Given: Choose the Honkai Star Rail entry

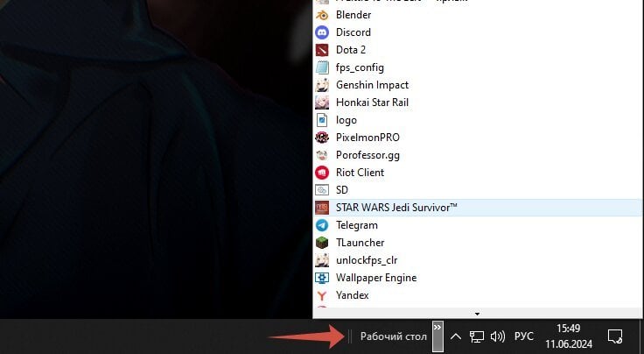Looking at the screenshot, I should (478, 103).
